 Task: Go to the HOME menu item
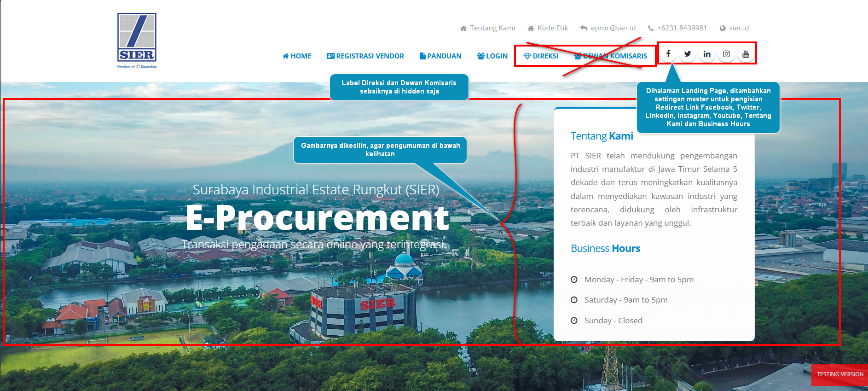coord(297,56)
